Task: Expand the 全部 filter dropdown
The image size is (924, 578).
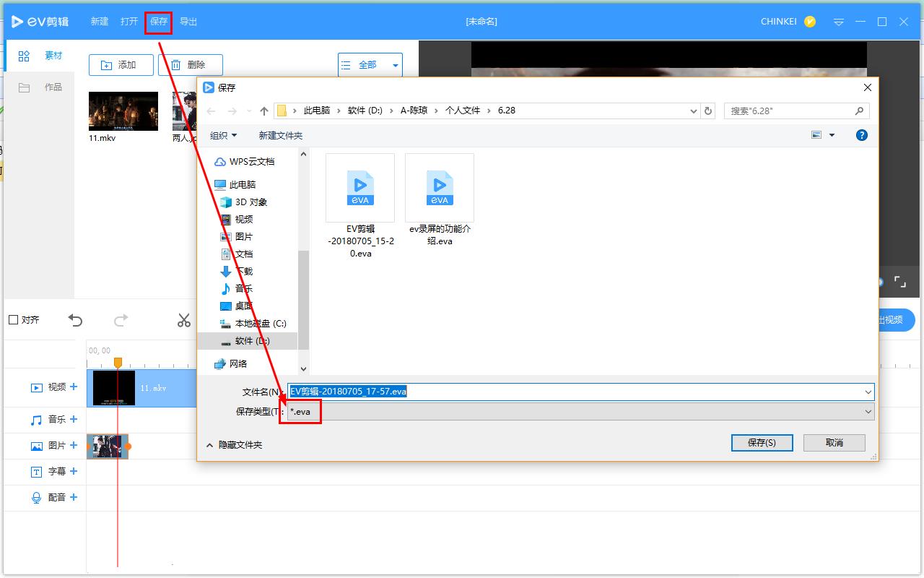Action: (396, 65)
